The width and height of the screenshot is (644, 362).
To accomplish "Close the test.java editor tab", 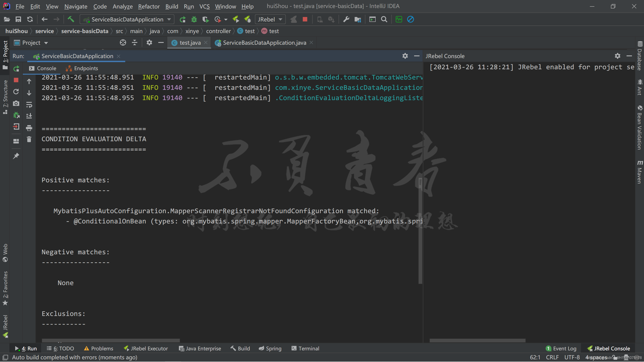I will 206,42.
